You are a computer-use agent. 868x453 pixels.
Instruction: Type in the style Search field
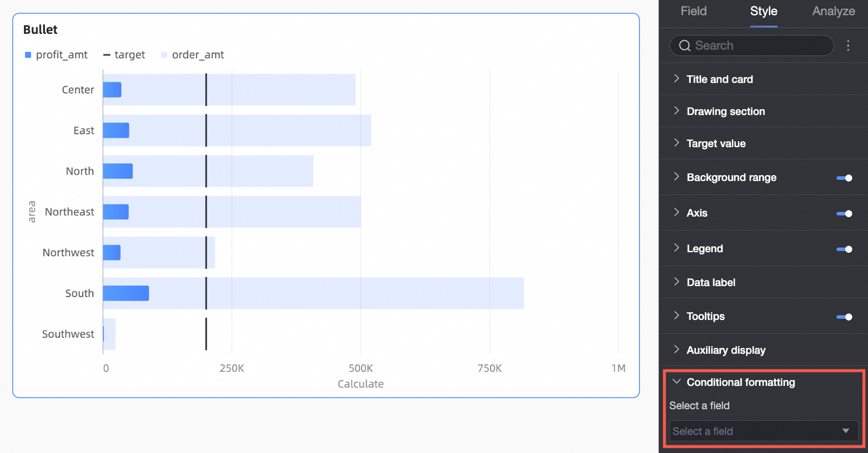pyautogui.click(x=758, y=46)
